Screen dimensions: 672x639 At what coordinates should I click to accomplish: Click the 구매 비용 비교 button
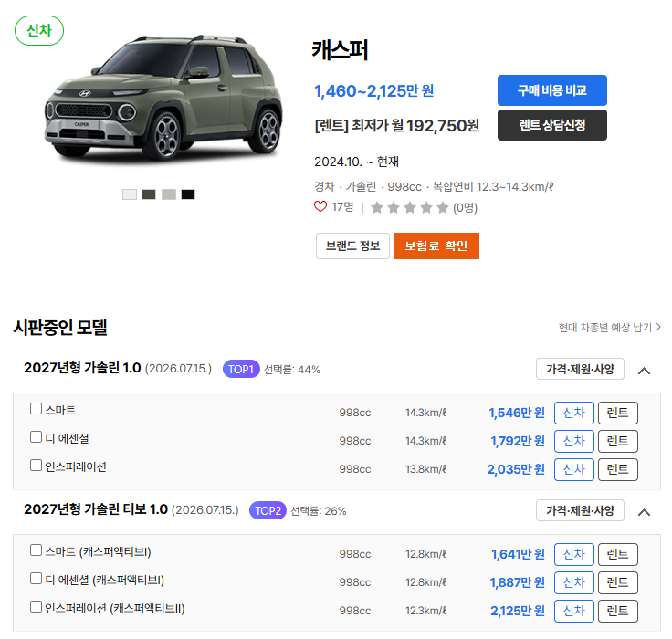point(552,90)
